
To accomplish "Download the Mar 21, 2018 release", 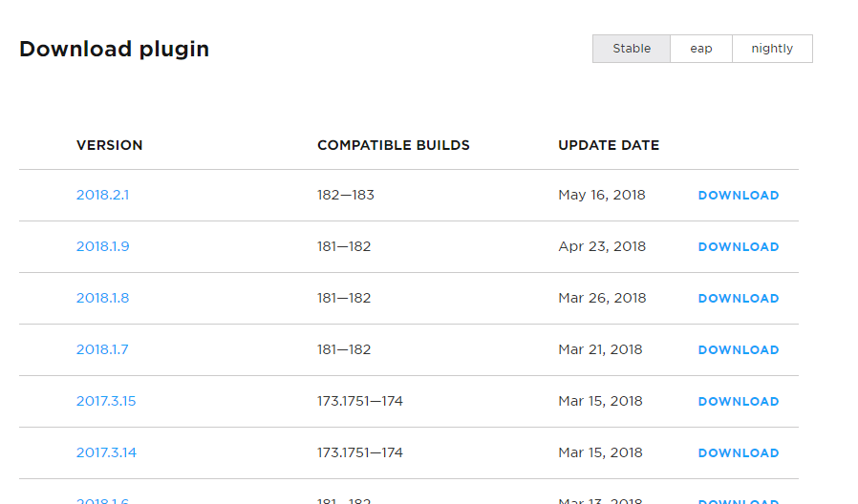I will [x=739, y=350].
